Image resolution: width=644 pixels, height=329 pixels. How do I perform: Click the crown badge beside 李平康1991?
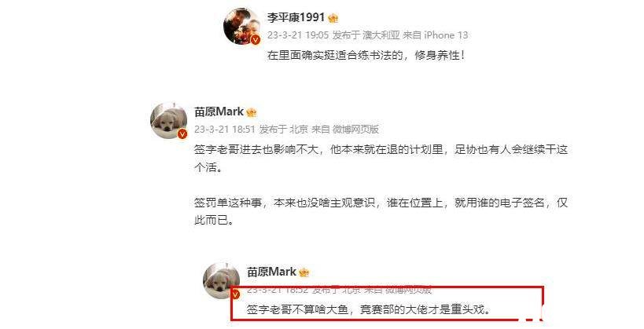(x=333, y=18)
